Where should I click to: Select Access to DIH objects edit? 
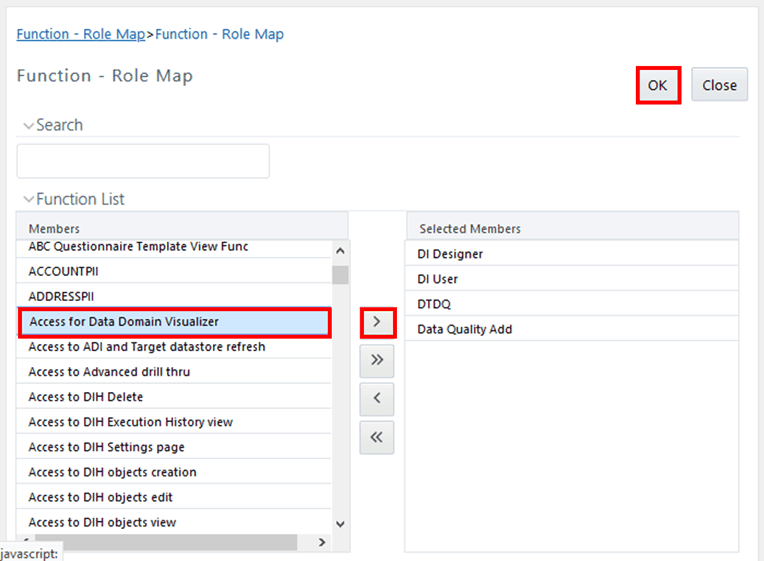click(x=174, y=497)
